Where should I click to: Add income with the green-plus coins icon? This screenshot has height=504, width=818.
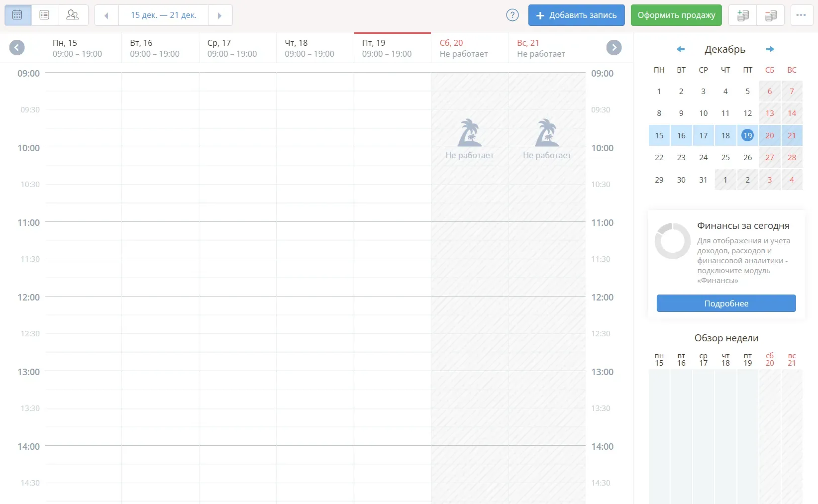(x=742, y=15)
